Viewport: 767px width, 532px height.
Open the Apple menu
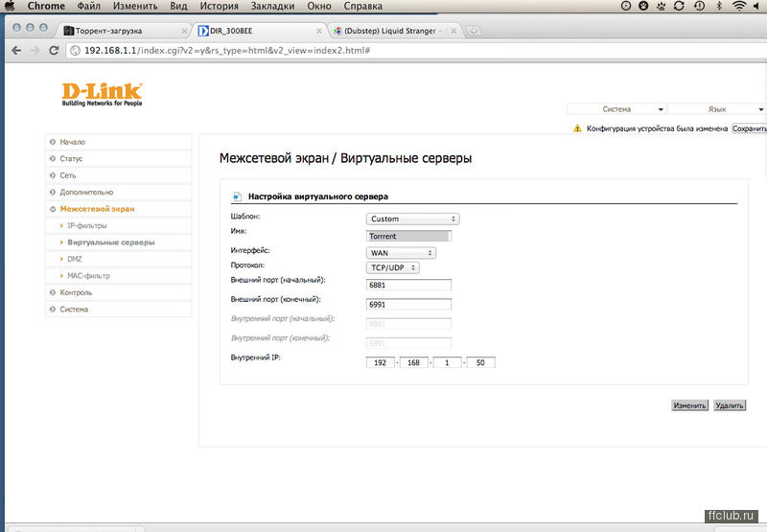(x=10, y=6)
